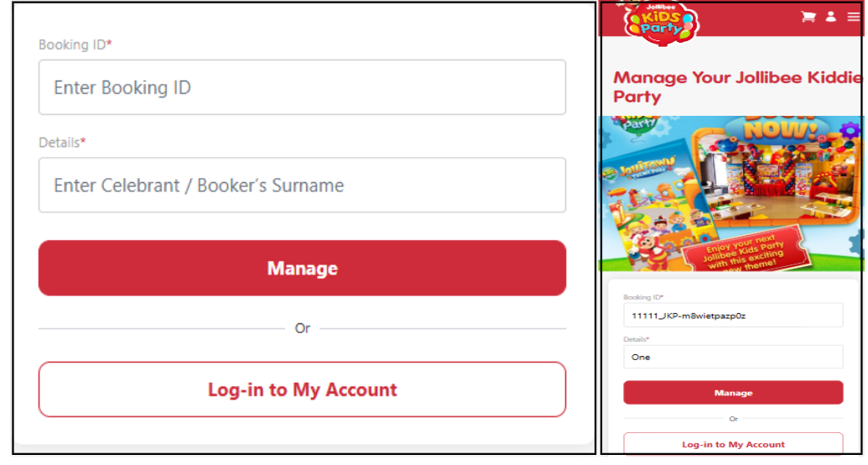This screenshot has width=868, height=465.
Task: Click the user account profile icon
Action: point(831,17)
